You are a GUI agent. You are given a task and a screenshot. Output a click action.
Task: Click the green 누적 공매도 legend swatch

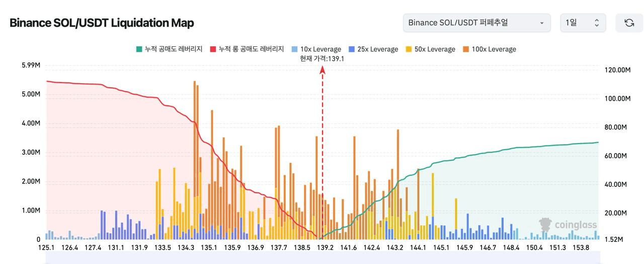tap(139, 49)
